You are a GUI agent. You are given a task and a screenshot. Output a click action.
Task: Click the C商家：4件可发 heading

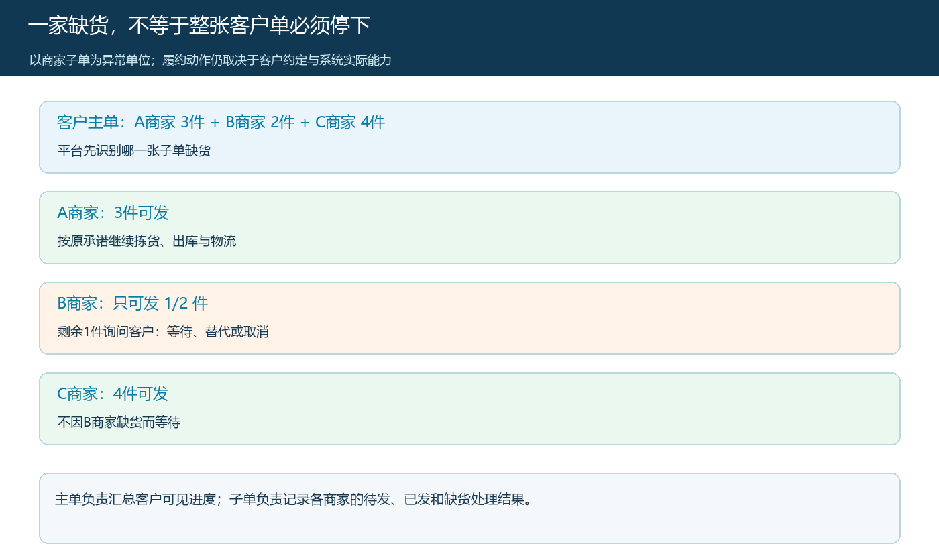(x=113, y=394)
